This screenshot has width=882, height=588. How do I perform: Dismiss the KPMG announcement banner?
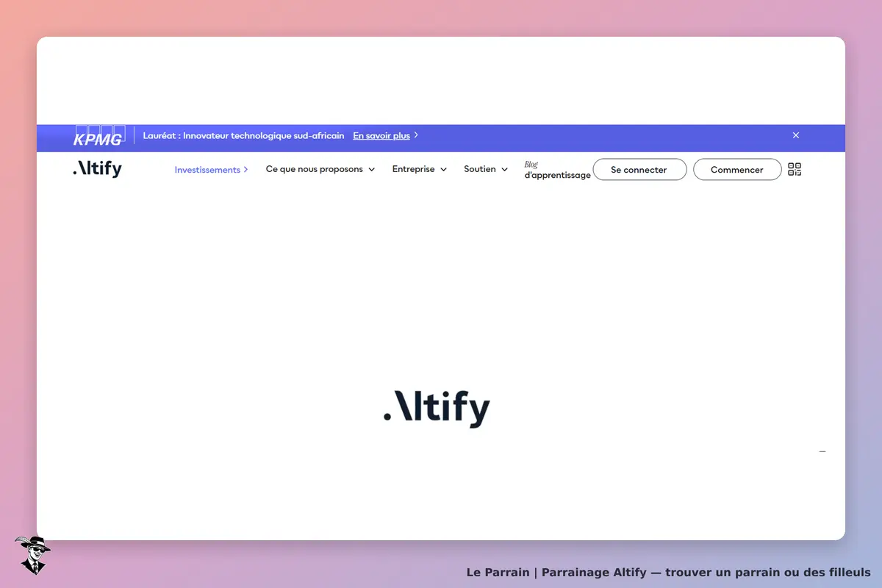(796, 135)
